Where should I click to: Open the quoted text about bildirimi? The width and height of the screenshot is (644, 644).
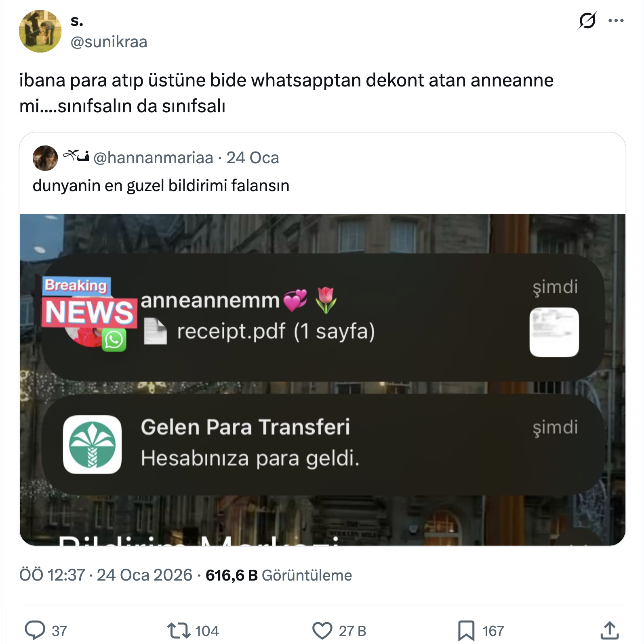(x=161, y=186)
